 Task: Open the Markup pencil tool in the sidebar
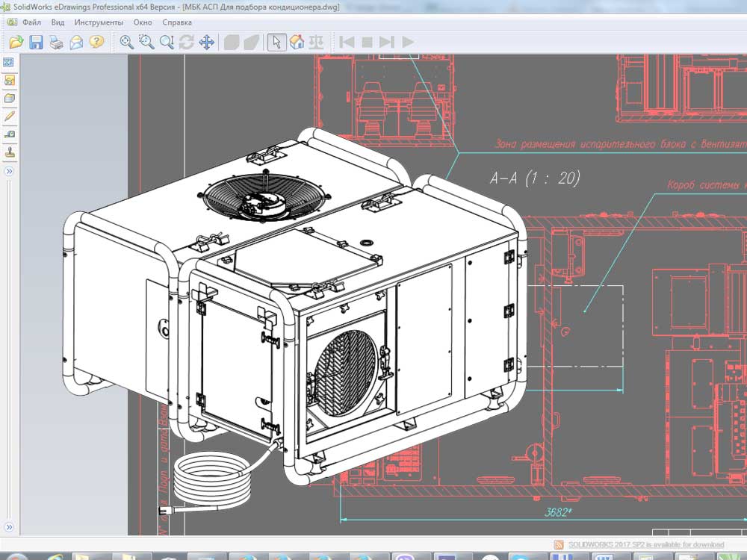10,116
